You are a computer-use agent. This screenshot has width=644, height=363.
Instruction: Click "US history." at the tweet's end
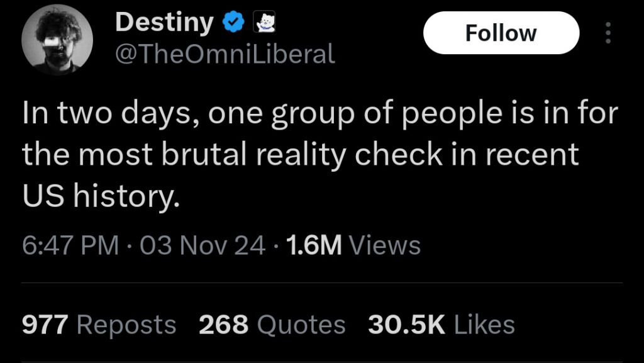(101, 196)
